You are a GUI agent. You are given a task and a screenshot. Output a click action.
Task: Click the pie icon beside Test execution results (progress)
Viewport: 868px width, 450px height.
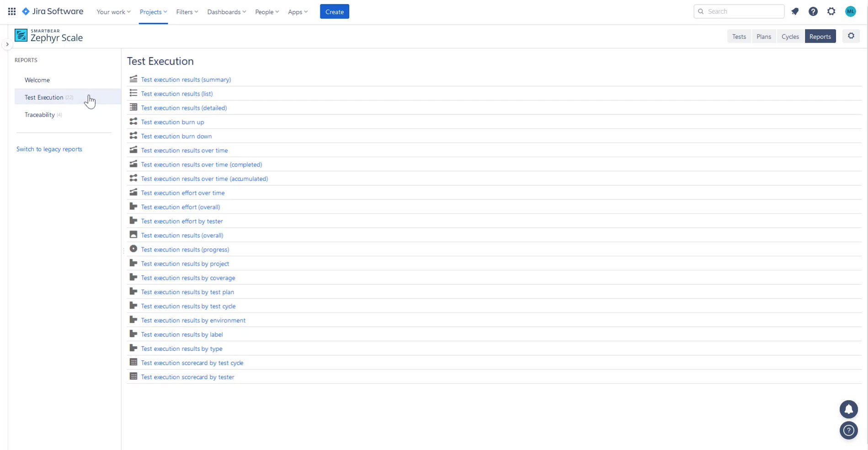coord(133,249)
